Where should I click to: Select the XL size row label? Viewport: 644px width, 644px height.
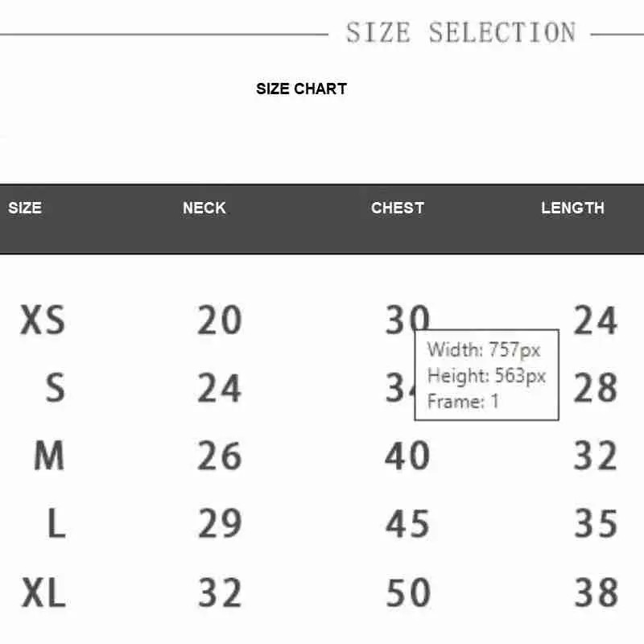pos(43,592)
